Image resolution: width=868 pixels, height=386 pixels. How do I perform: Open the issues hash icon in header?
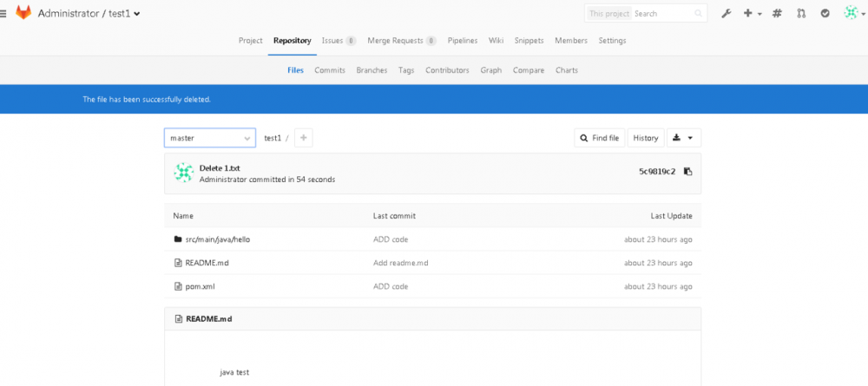(x=777, y=14)
